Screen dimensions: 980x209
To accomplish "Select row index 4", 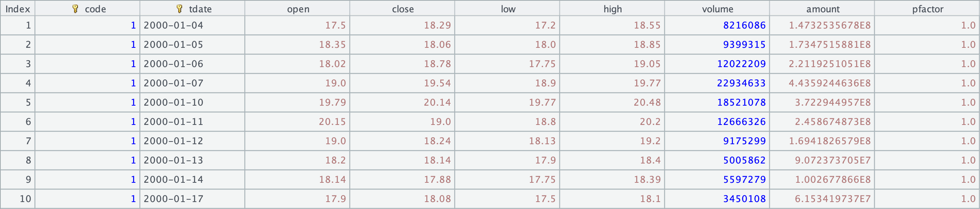I will pyautogui.click(x=28, y=83).
